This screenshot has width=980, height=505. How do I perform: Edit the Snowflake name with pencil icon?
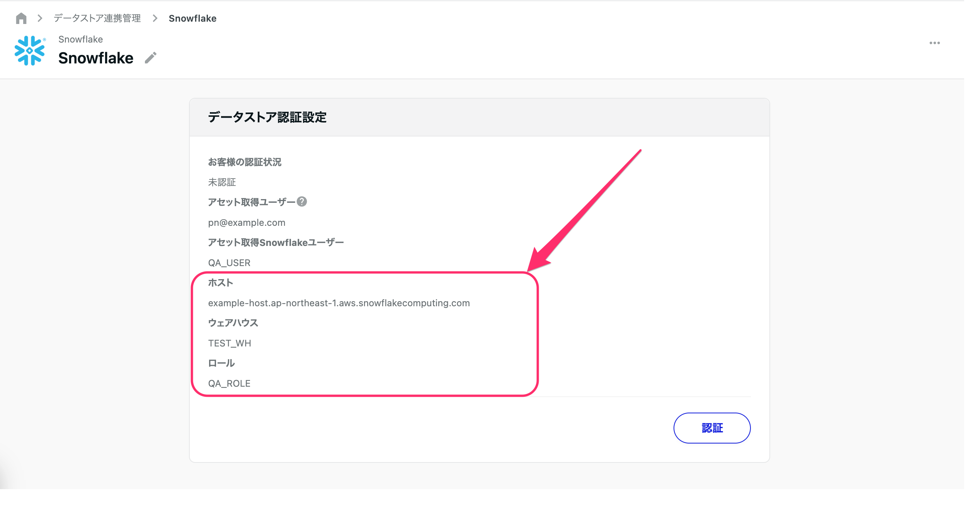point(151,58)
